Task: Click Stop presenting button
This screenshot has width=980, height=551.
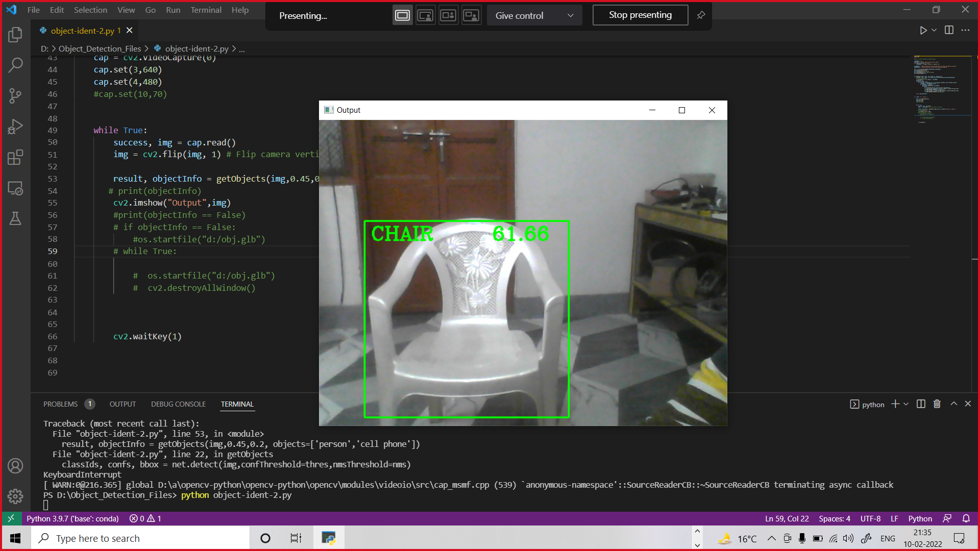Action: click(640, 15)
